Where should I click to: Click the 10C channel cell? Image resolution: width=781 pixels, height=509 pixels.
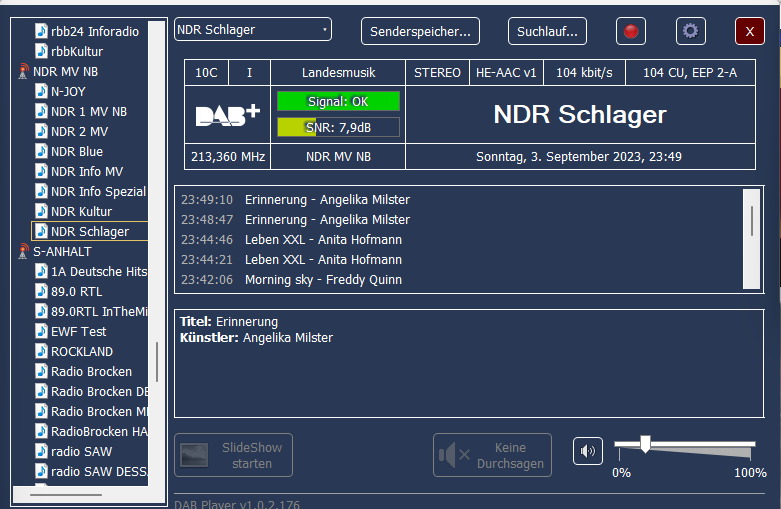coord(206,73)
